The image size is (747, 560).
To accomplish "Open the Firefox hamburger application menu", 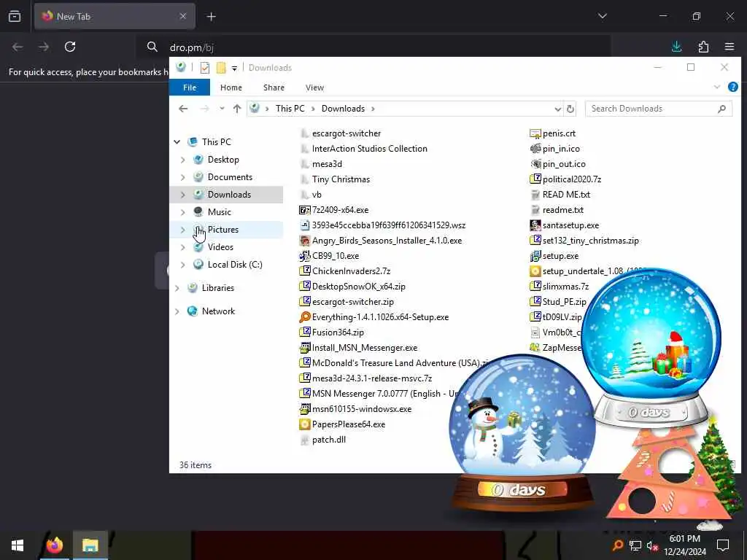I will (729, 47).
